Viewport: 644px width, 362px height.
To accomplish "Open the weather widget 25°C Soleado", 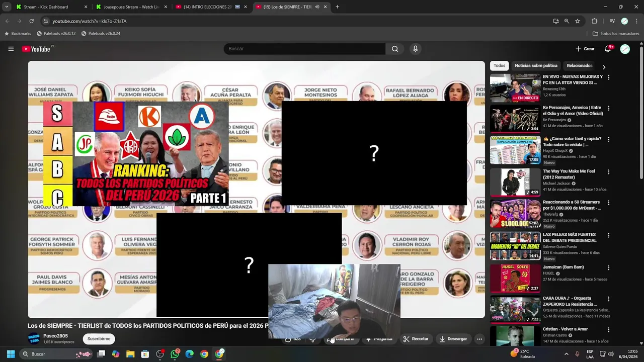I will [523, 354].
